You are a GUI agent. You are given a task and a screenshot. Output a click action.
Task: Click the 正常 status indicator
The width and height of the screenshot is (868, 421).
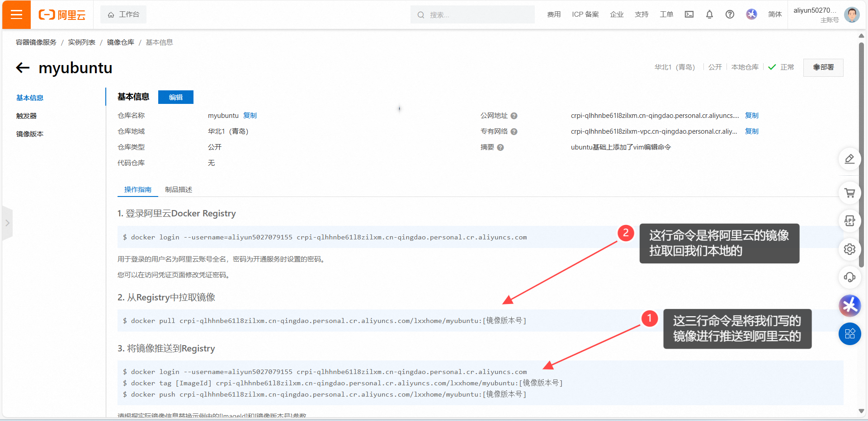(781, 67)
